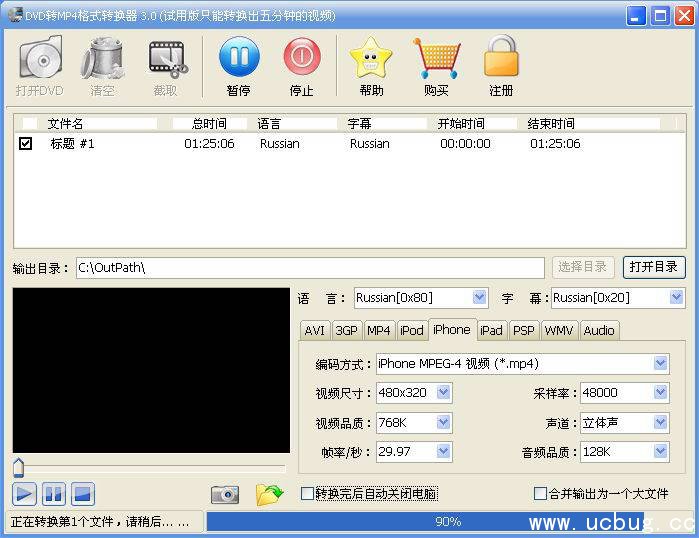Click the output directory path field
This screenshot has height=538, width=699.
tap(310, 268)
